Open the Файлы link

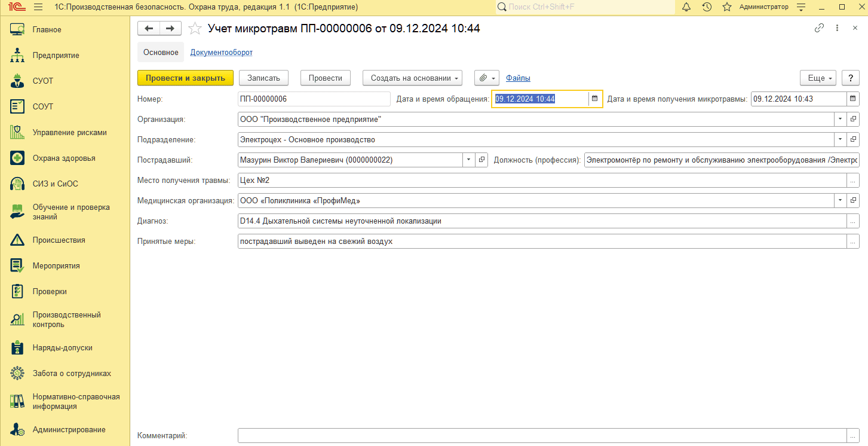(518, 78)
